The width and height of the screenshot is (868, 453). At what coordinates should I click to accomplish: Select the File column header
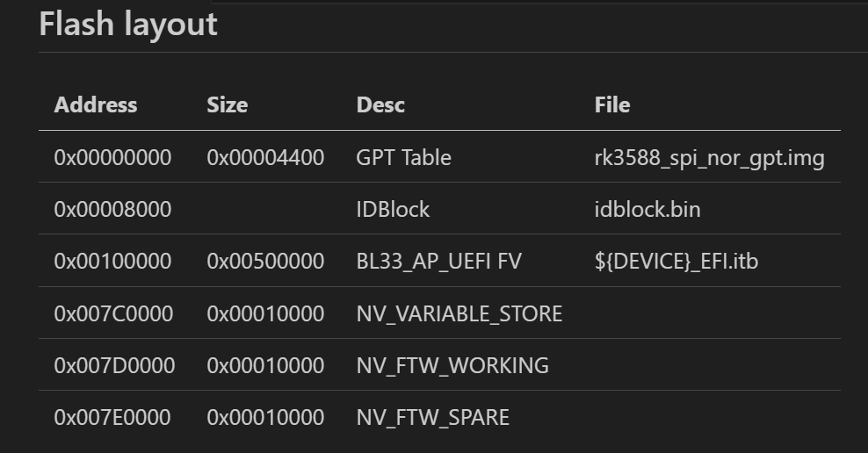click(612, 105)
